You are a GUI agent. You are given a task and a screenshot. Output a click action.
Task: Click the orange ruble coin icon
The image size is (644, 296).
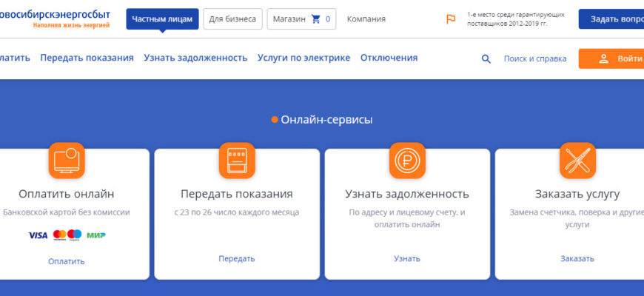point(407,161)
